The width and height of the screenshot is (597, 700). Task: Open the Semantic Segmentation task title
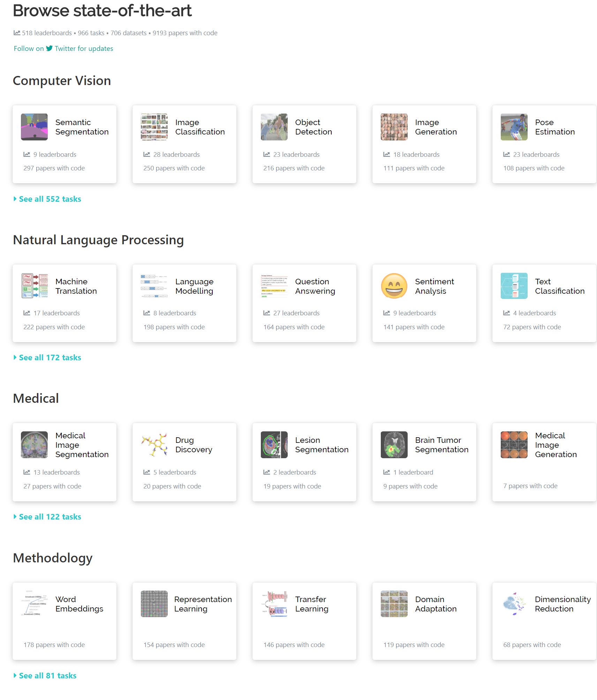click(82, 127)
